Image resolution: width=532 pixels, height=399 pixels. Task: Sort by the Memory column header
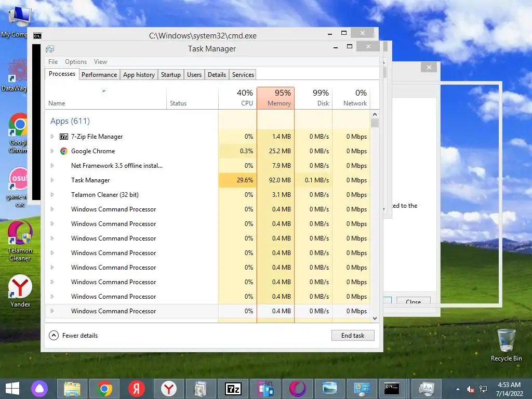pyautogui.click(x=275, y=98)
